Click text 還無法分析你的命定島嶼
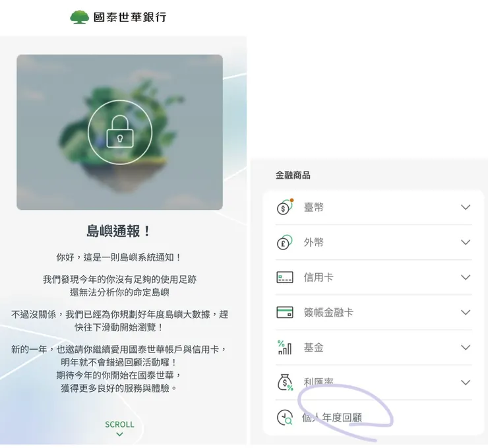 119,292
